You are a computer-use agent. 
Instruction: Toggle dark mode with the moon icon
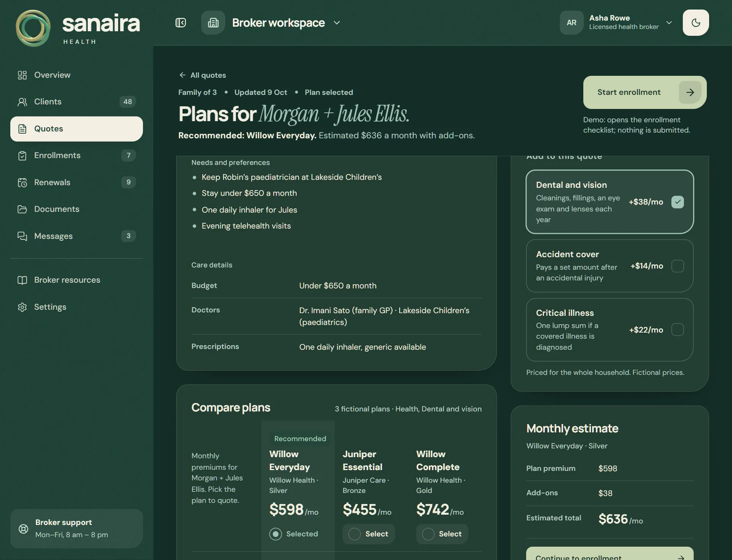point(696,23)
